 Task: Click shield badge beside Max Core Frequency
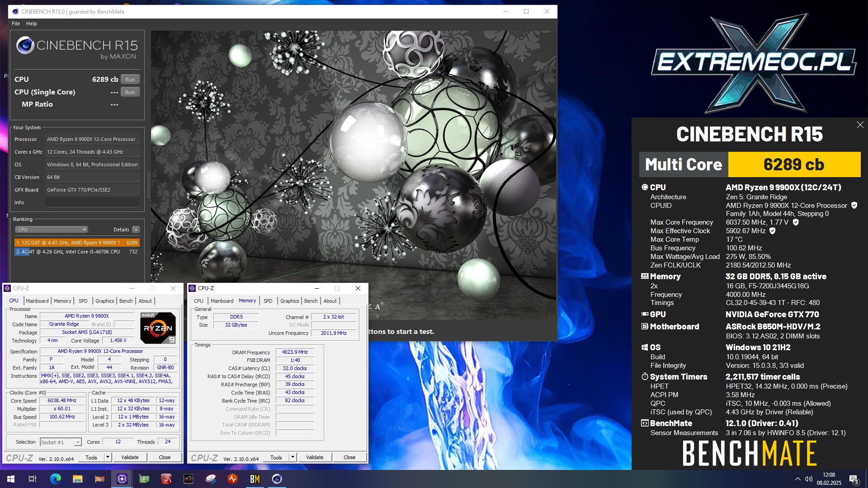click(x=796, y=222)
